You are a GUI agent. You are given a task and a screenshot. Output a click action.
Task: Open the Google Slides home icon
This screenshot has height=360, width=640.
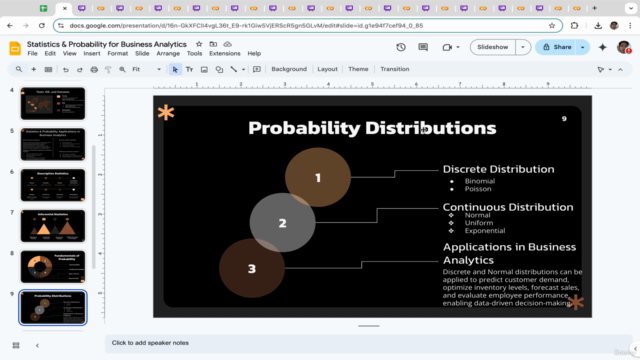pos(15,48)
